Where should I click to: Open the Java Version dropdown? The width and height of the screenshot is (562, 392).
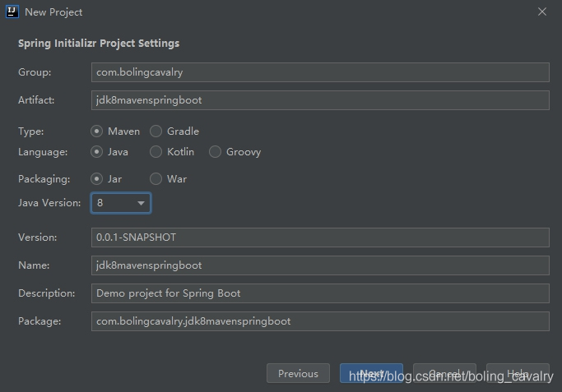(121, 203)
